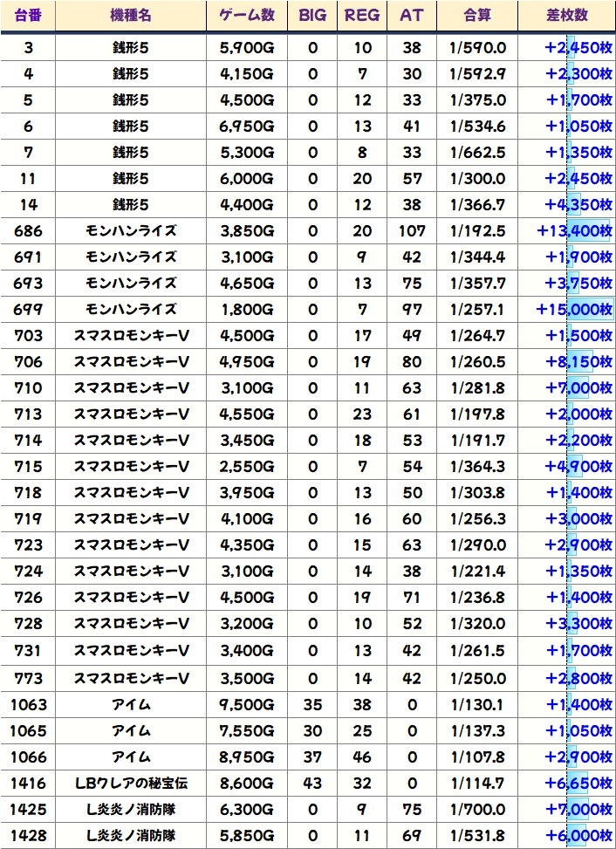Click the REG column header
Screen dimensions: 616x849
coord(362,16)
